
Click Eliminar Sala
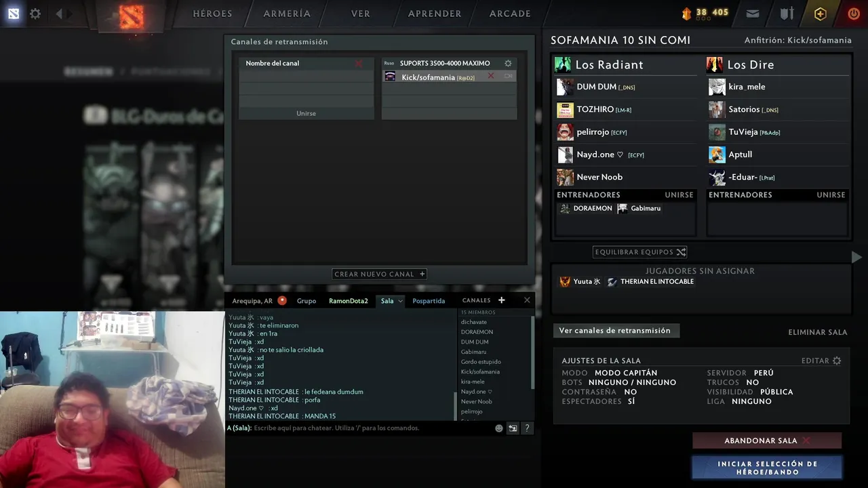pos(818,332)
